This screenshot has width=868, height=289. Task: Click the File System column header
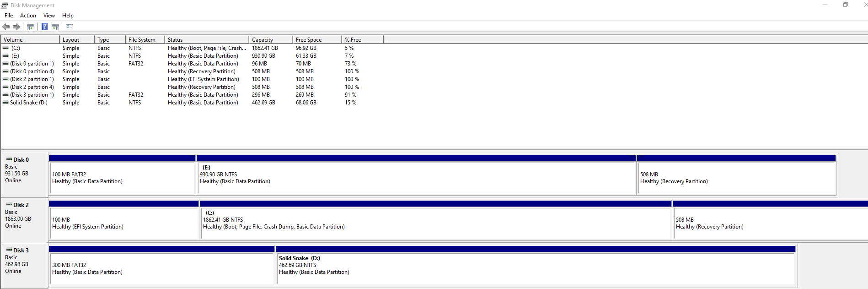(145, 40)
